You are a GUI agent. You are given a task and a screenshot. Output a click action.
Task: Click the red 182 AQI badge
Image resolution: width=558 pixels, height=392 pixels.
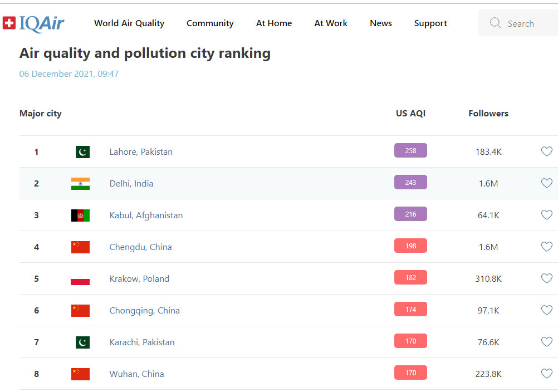[410, 277]
